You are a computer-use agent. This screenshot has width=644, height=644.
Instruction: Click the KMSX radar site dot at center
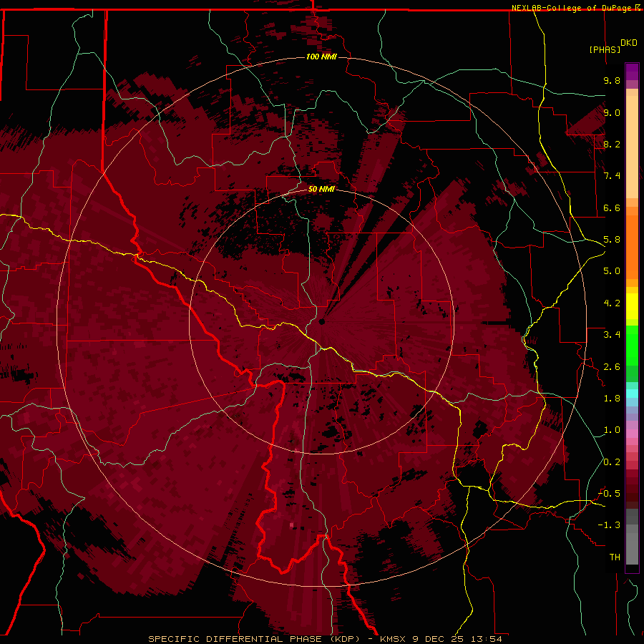(x=322, y=321)
